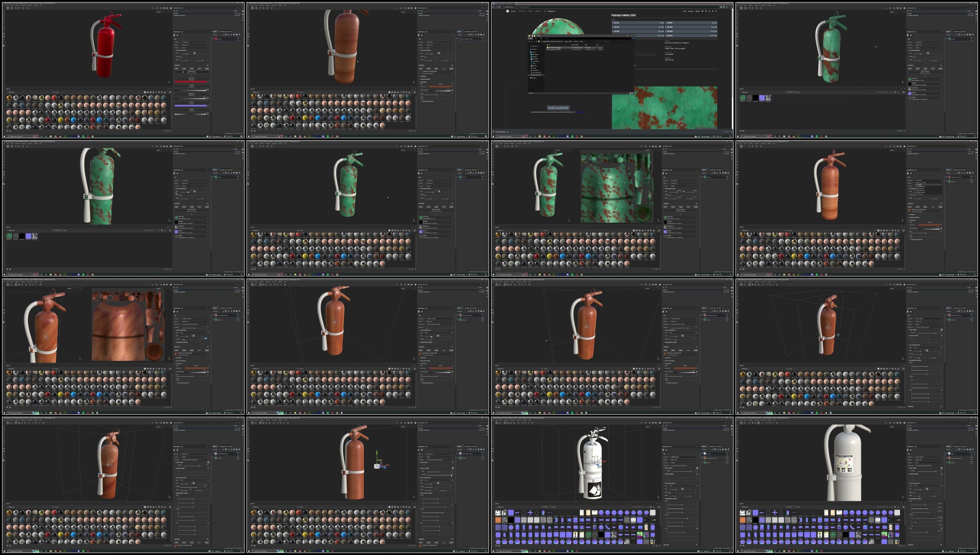This screenshot has height=555, width=980.
Task: Open the Projection dropdown in the red-extinguisher frame
Action: coord(195,42)
